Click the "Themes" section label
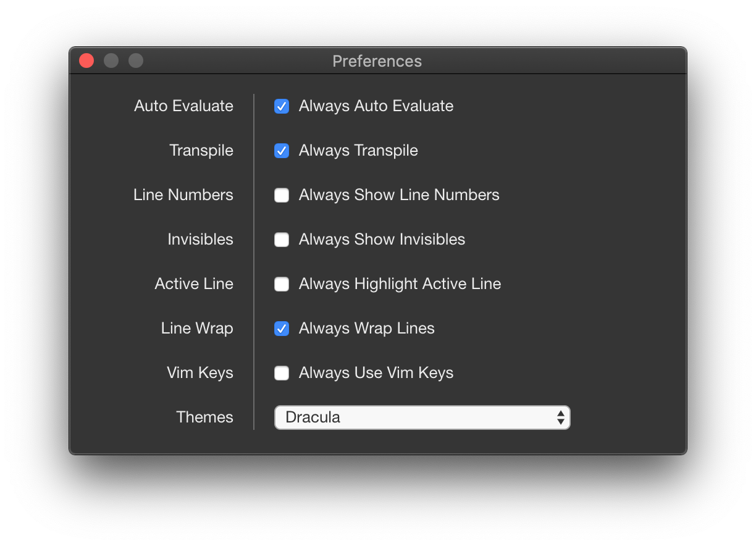 click(x=204, y=418)
